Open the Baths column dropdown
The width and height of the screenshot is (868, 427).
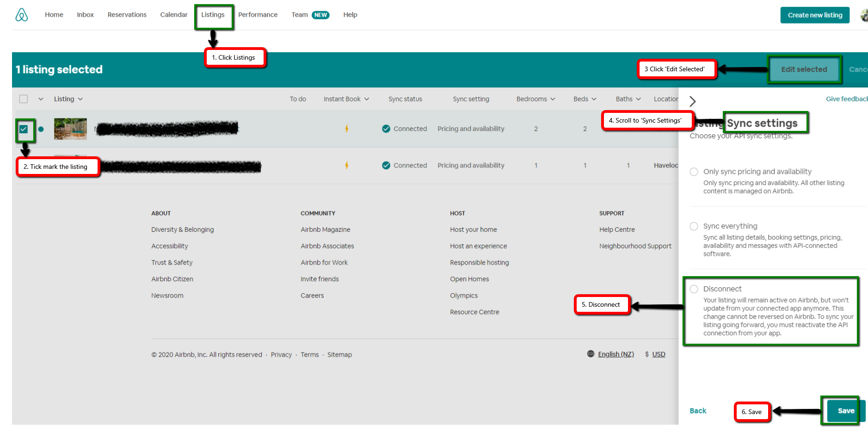[x=628, y=99]
